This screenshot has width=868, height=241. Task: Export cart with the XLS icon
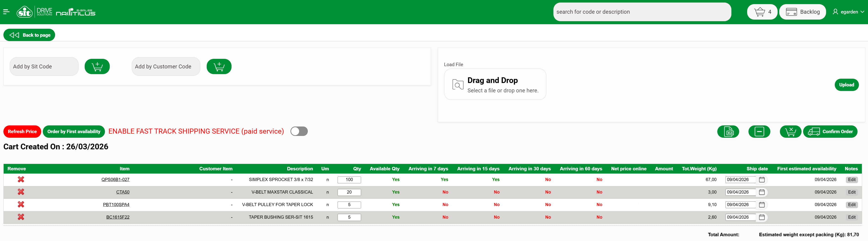tap(728, 132)
